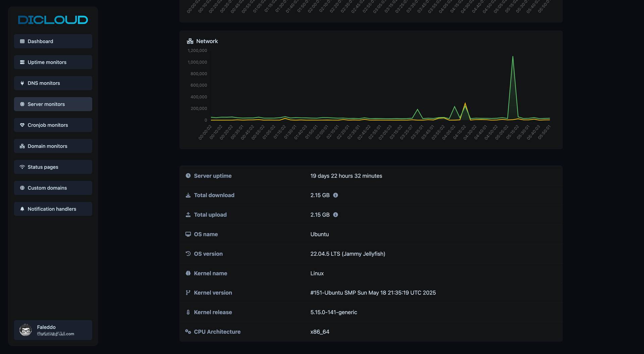644x354 pixels.
Task: Click the Network section header icon
Action: tap(190, 41)
